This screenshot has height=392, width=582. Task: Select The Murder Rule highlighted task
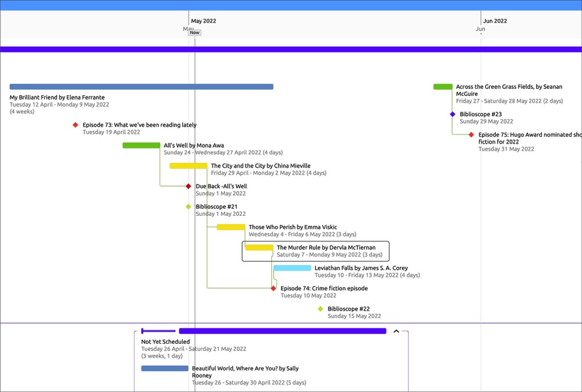point(259,248)
